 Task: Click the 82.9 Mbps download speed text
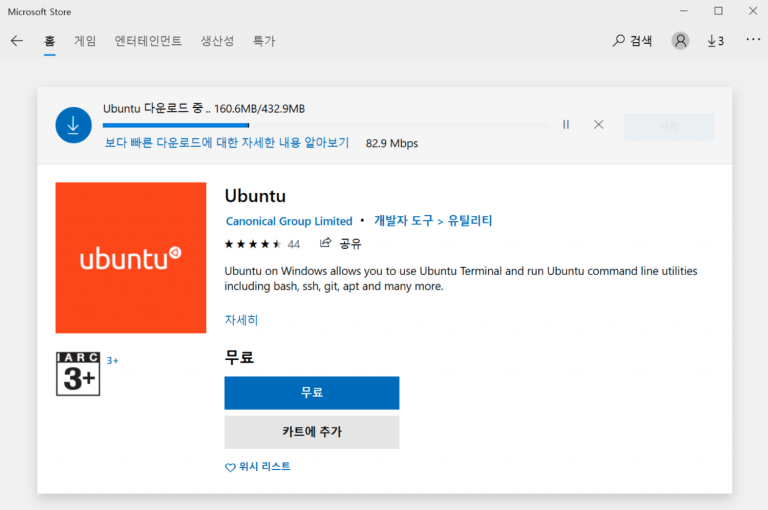click(392, 144)
